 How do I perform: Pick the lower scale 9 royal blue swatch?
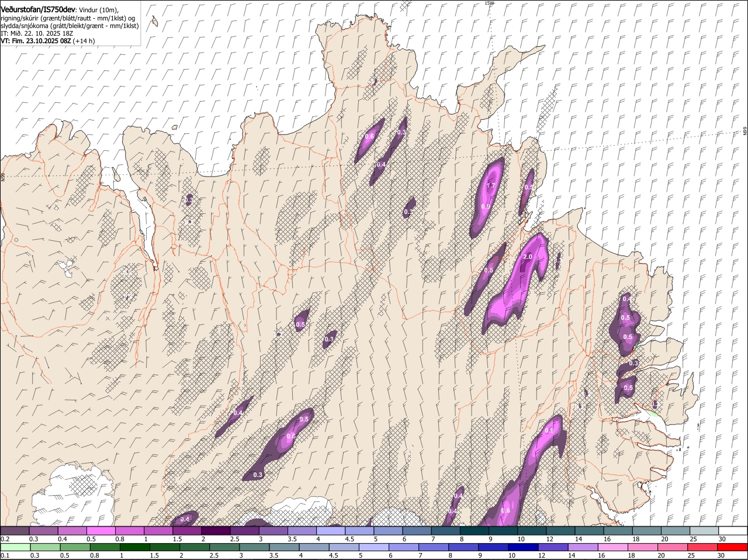click(x=493, y=548)
